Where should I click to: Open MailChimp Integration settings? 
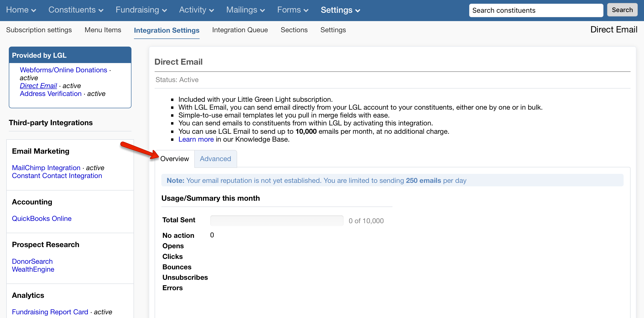click(x=46, y=168)
